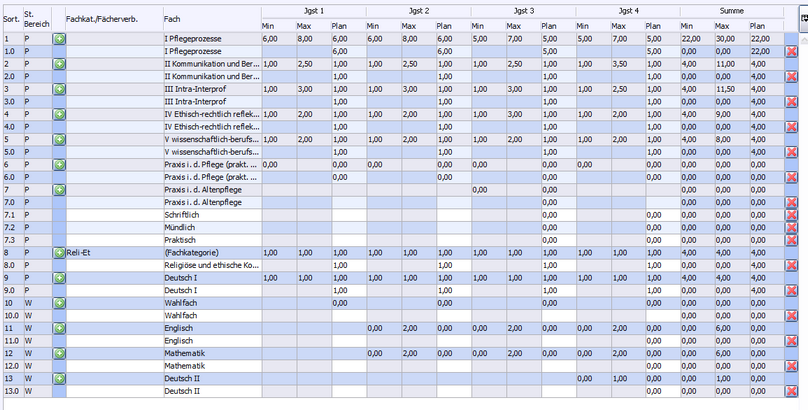
Task: Click the Sort. column header
Action: pos(11,18)
